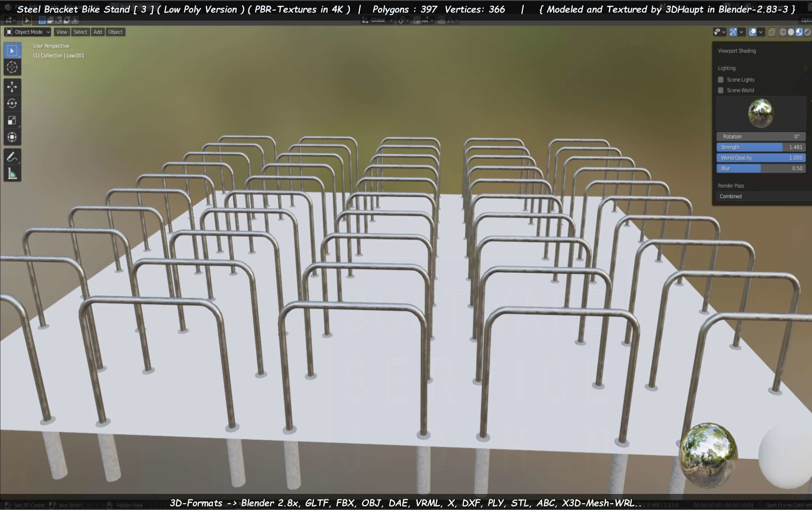Set selection mode to New (first mode icon)
Viewport: 812px width, 510px height.
pos(42,21)
